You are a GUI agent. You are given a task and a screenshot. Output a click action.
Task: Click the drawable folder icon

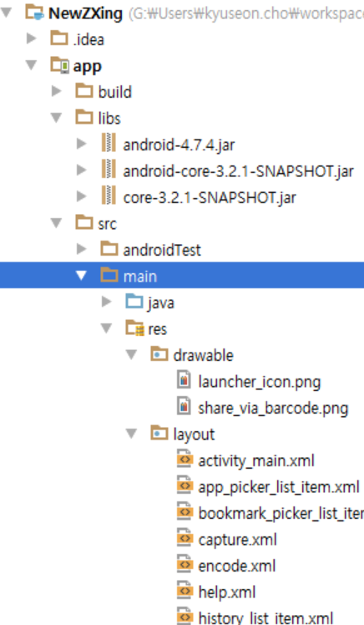[x=159, y=354]
